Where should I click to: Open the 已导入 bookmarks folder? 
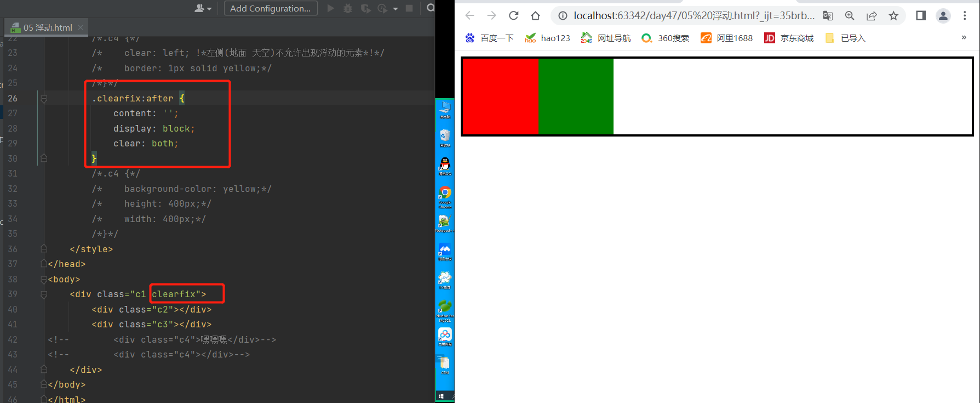[845, 38]
